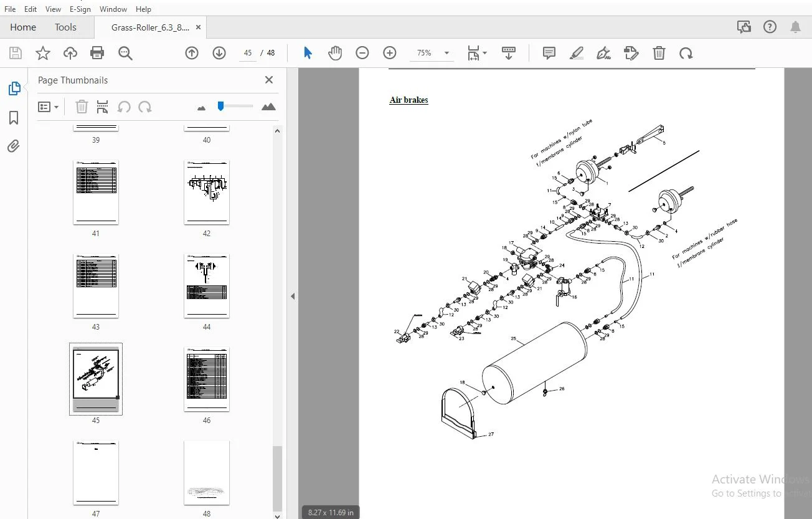
Task: Click the thumbnail size slider handle
Action: point(220,107)
